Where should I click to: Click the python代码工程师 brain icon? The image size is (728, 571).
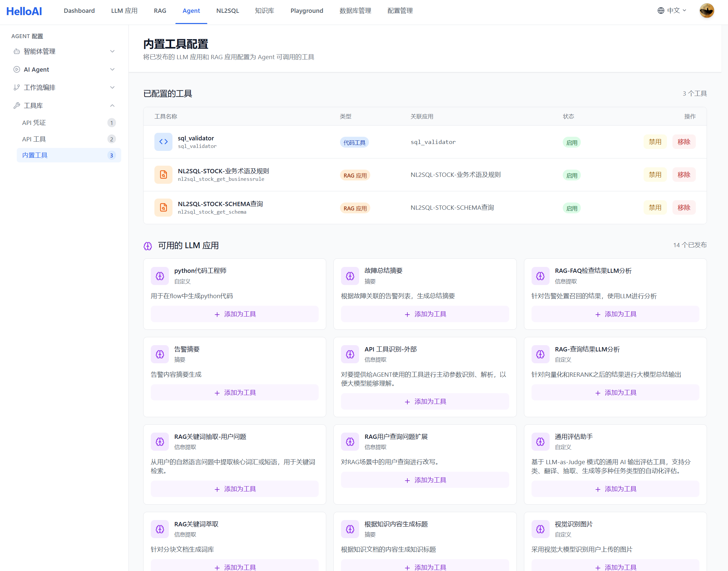[x=160, y=276]
